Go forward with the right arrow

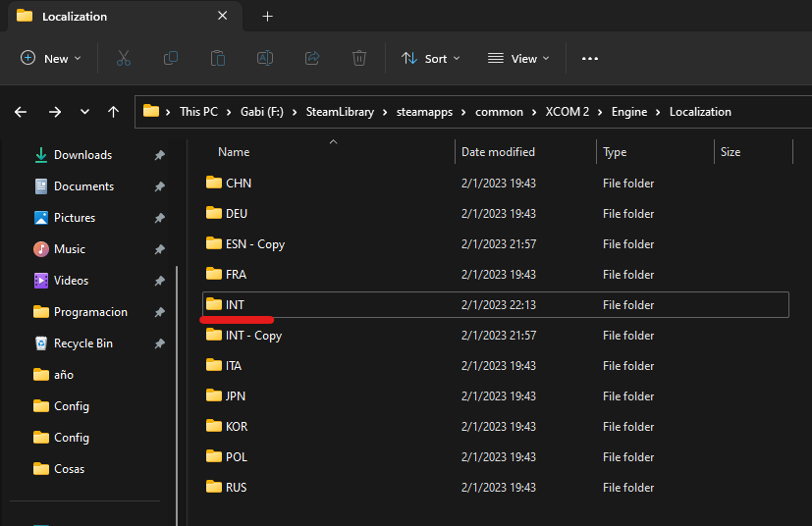pyautogui.click(x=55, y=112)
